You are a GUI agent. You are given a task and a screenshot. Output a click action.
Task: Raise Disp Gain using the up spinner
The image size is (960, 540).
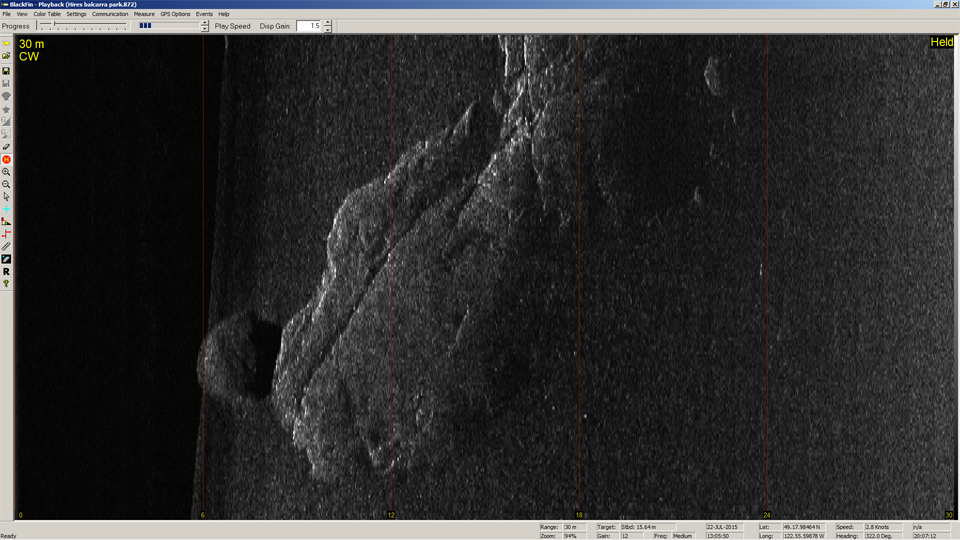328,23
